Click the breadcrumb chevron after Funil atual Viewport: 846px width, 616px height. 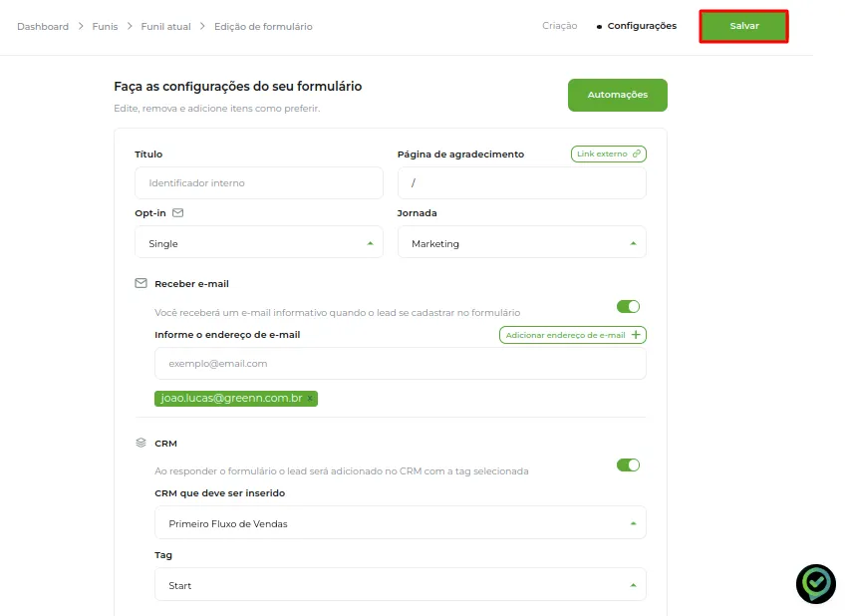click(202, 27)
